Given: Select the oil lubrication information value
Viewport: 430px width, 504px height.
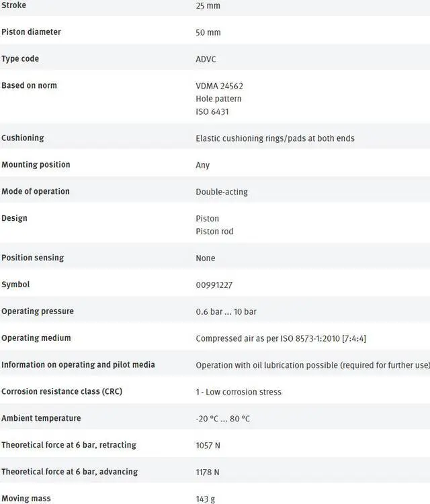Looking at the screenshot, I should (x=312, y=365).
